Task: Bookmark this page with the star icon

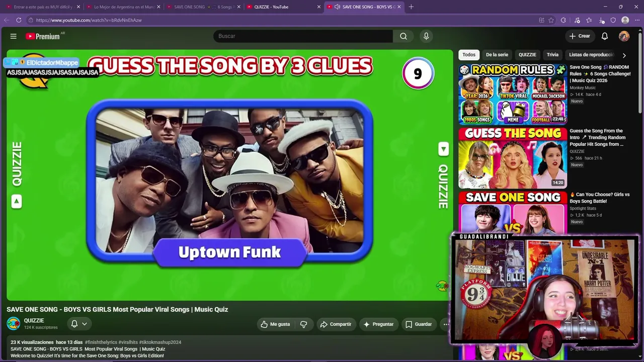Action: click(551, 20)
